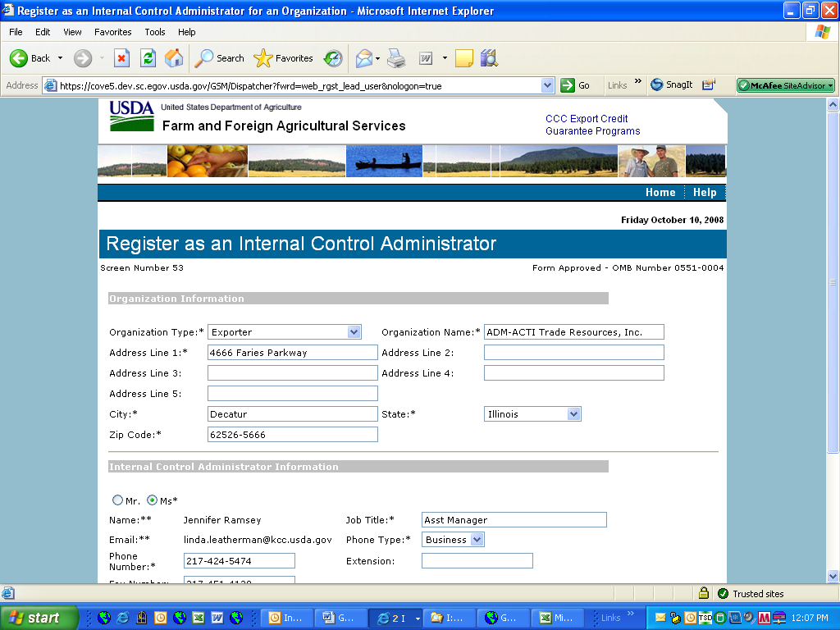The height and width of the screenshot is (630, 840).
Task: Click the Extension field
Action: tap(477, 561)
